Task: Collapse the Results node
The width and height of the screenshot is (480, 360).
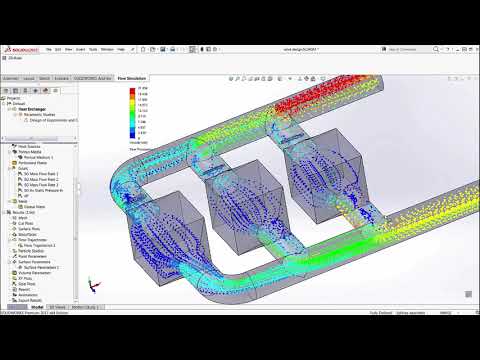Action: (4, 212)
